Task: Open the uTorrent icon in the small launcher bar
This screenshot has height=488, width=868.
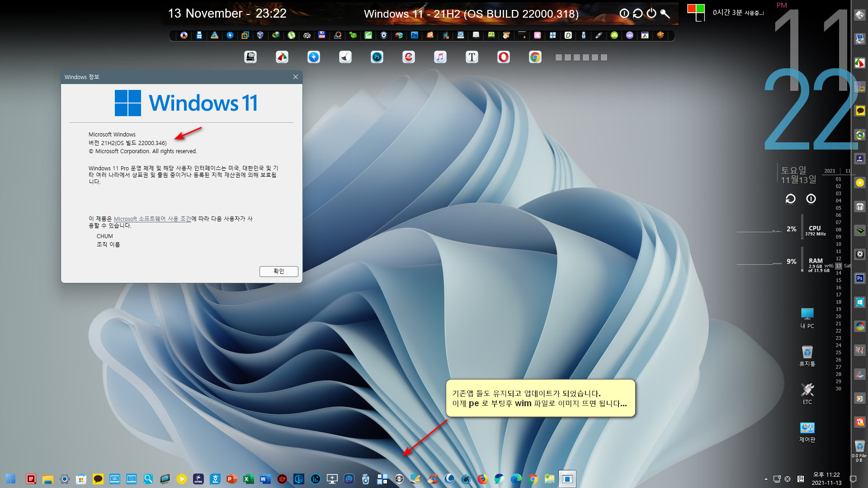Action: click(292, 35)
